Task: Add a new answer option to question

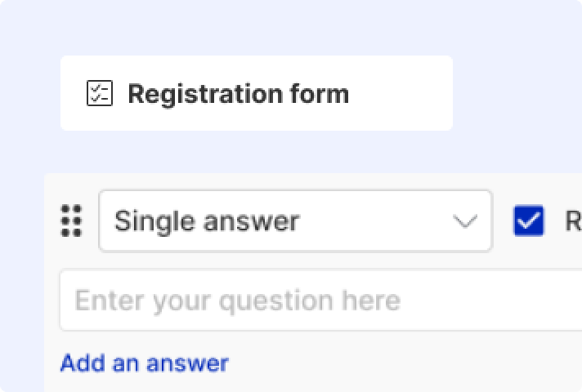Action: pyautogui.click(x=145, y=363)
